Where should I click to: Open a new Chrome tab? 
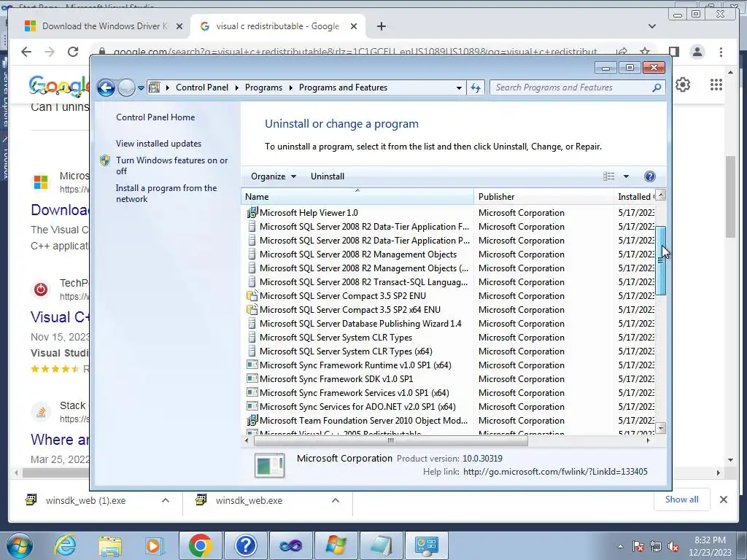pos(381,26)
